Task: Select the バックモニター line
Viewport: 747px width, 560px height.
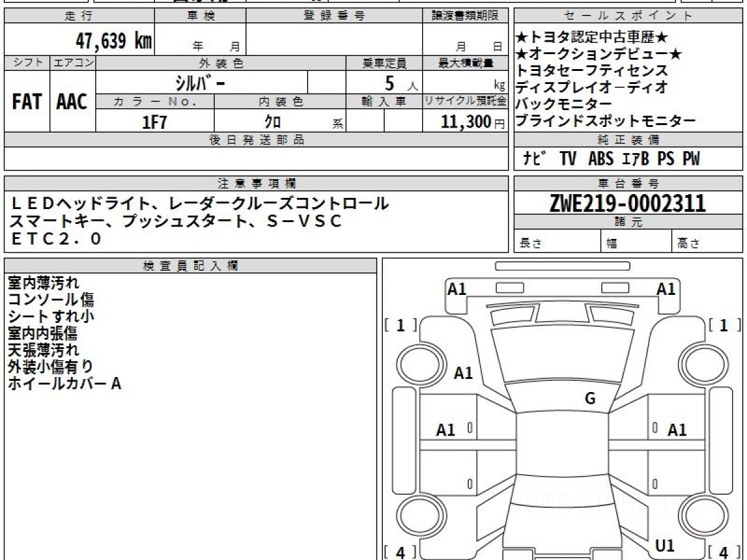Action: [x=564, y=105]
